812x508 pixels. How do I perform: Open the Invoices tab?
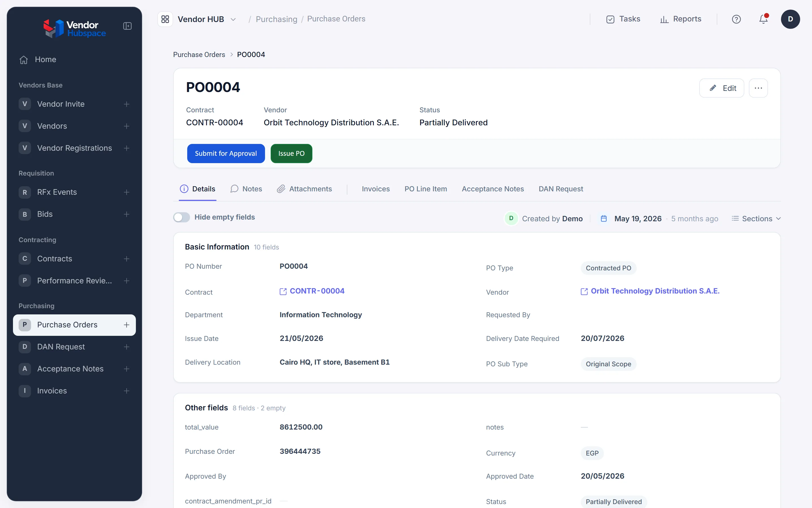[x=376, y=189]
